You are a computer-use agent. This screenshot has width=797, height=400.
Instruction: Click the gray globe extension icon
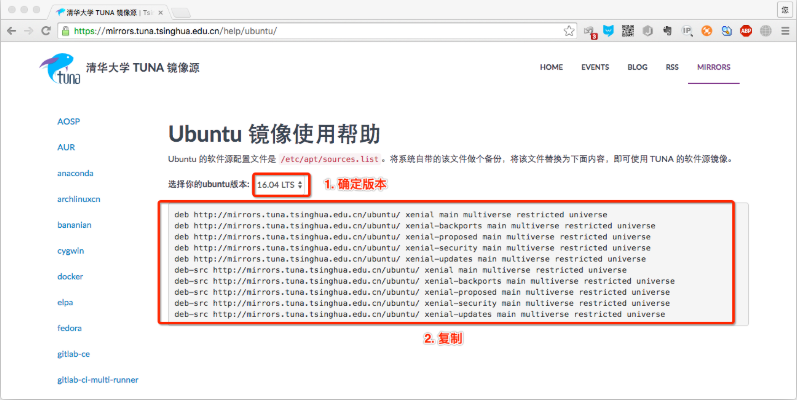[765, 31]
